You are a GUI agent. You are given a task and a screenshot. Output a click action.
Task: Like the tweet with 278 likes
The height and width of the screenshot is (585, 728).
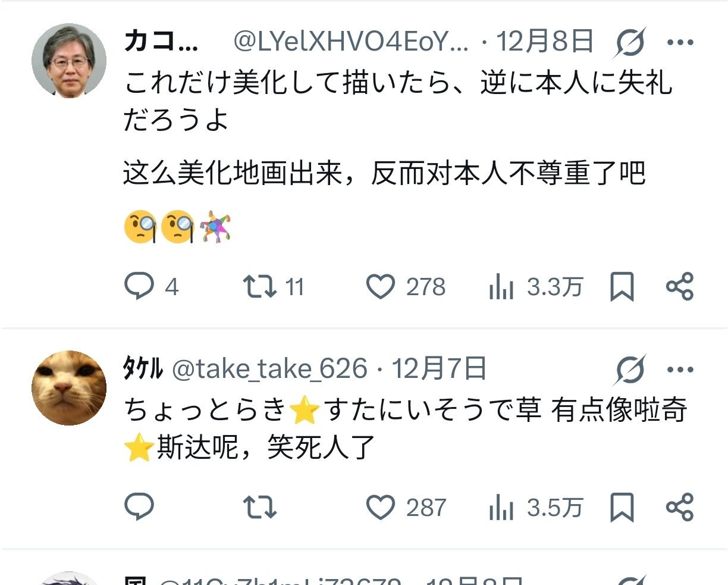(x=406, y=287)
